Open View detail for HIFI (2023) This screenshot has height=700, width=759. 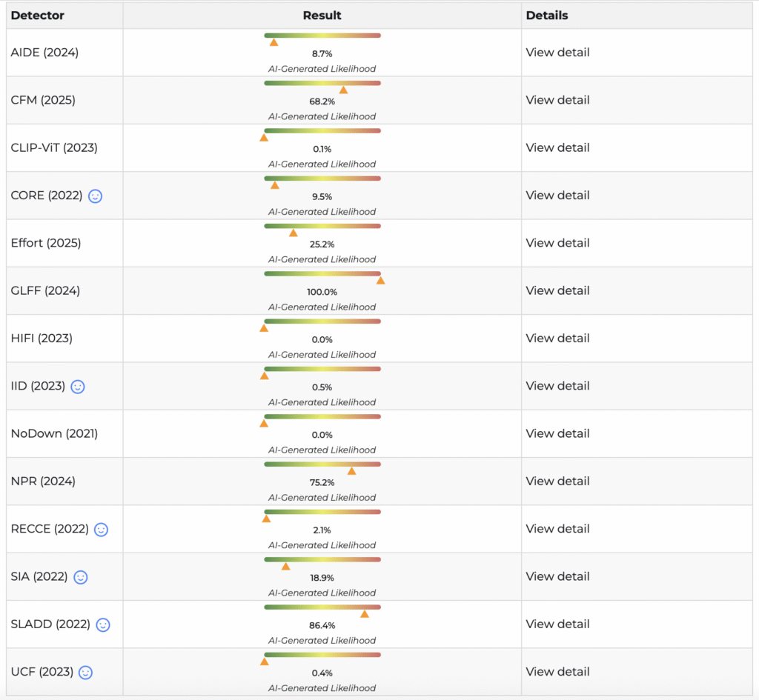[557, 338]
